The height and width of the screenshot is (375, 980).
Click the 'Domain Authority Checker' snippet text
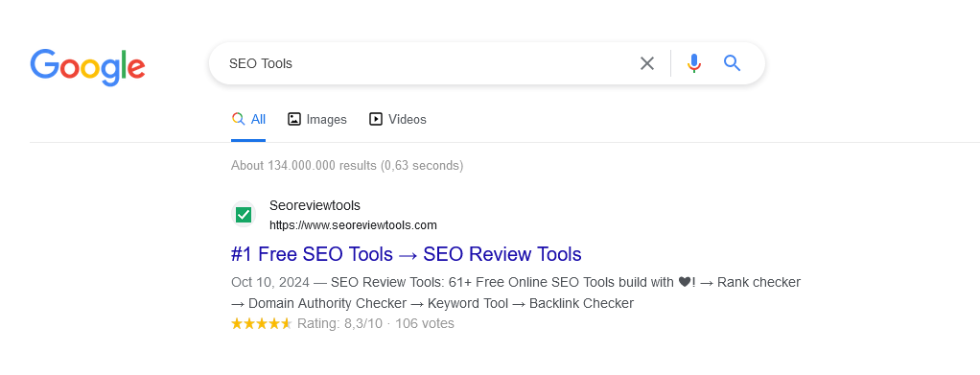[328, 304]
